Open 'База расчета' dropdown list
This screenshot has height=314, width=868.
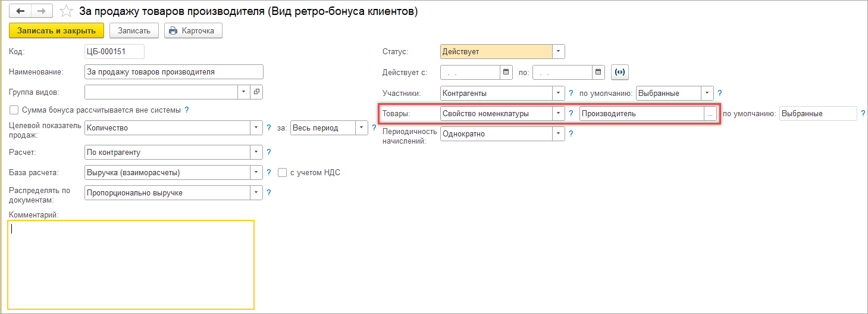256,173
